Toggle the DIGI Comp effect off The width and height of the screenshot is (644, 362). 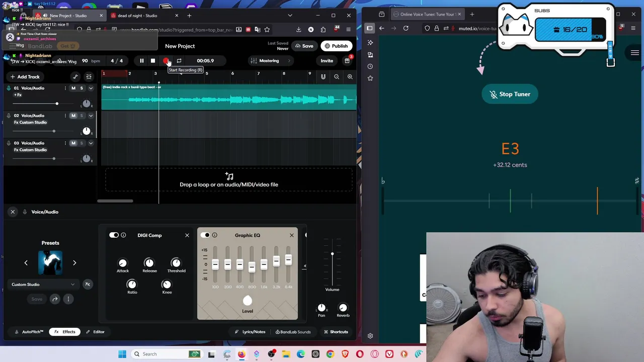click(114, 235)
